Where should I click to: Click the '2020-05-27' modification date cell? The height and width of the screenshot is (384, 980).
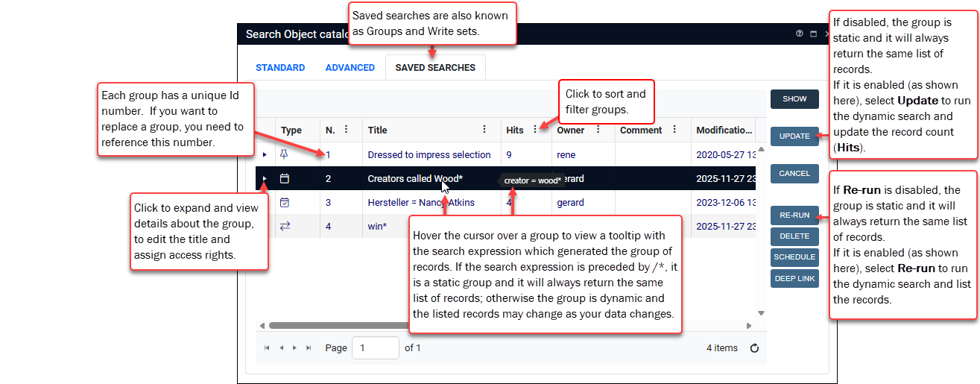point(726,154)
